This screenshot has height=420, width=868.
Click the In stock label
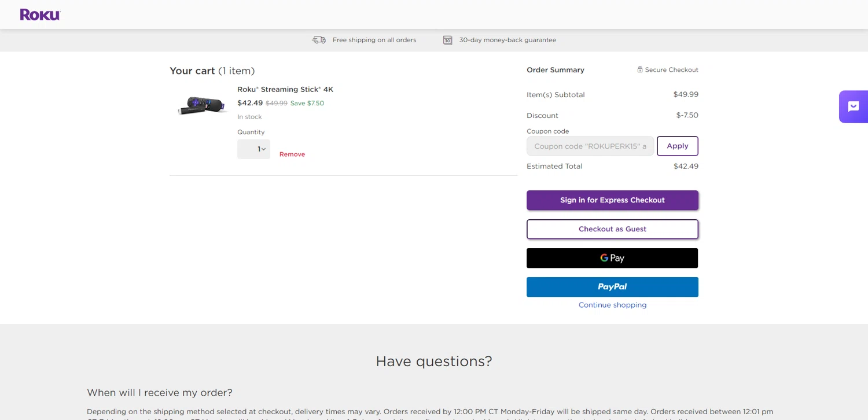[249, 117]
